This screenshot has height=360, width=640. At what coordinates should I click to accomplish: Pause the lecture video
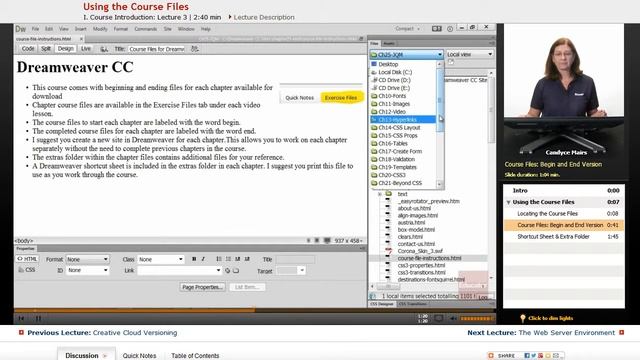tap(38, 318)
